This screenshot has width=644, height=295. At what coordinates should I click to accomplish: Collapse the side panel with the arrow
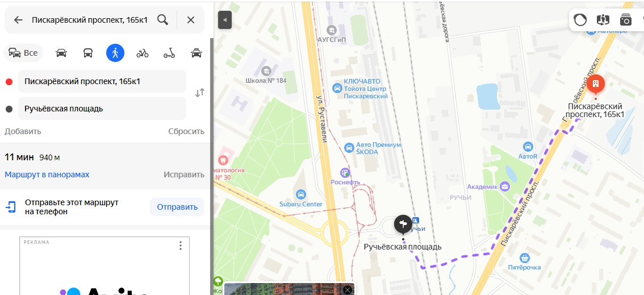click(225, 20)
